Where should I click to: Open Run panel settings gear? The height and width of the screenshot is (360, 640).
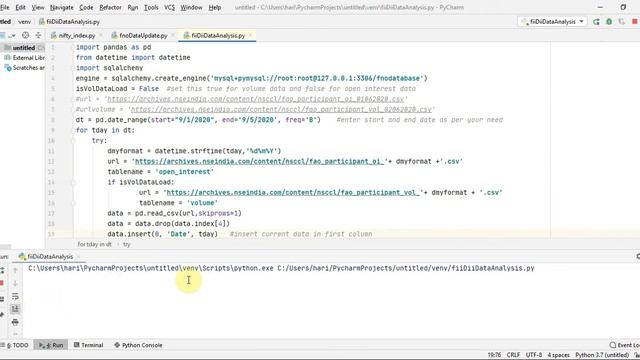(637, 256)
